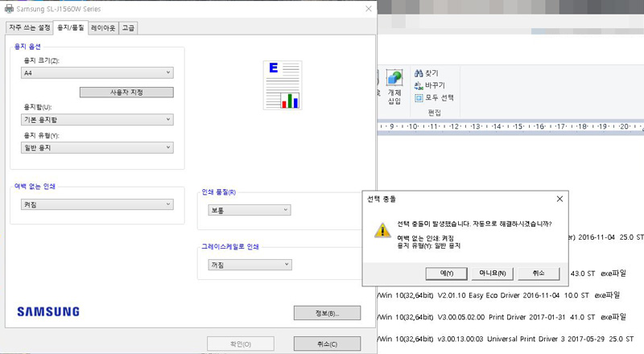Switch to the 용지/품질 tab
The height and width of the screenshot is (354, 644).
71,27
